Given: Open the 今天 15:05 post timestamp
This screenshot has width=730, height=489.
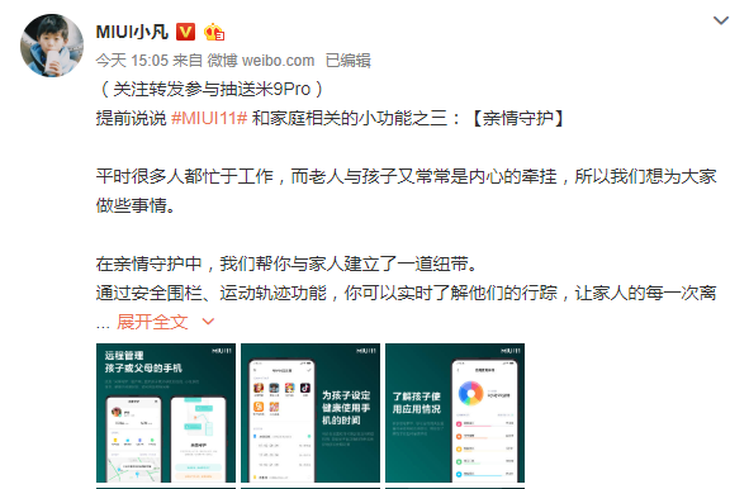Looking at the screenshot, I should [x=132, y=61].
